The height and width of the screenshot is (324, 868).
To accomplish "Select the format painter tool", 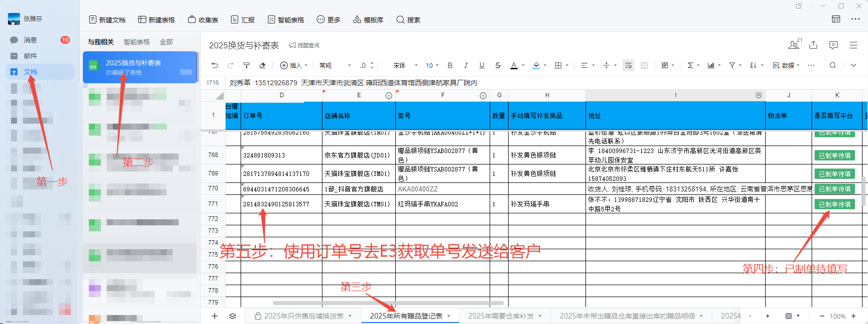I will 247,65.
